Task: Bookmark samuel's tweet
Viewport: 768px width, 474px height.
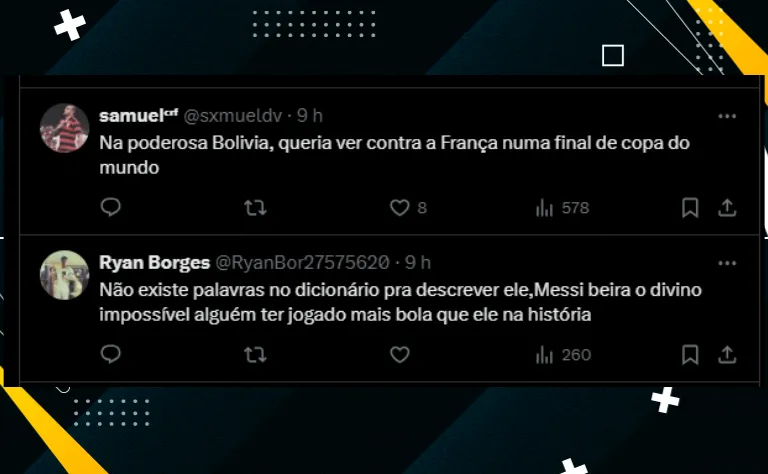Action: [690, 208]
